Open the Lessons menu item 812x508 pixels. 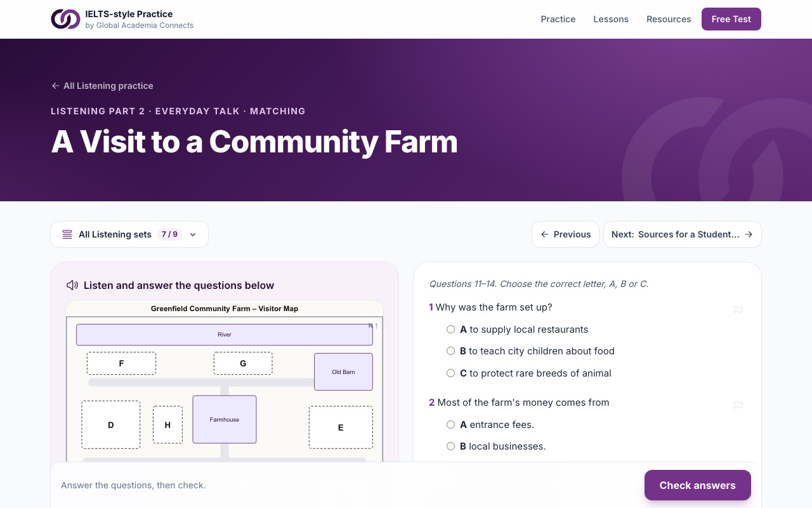pos(611,19)
